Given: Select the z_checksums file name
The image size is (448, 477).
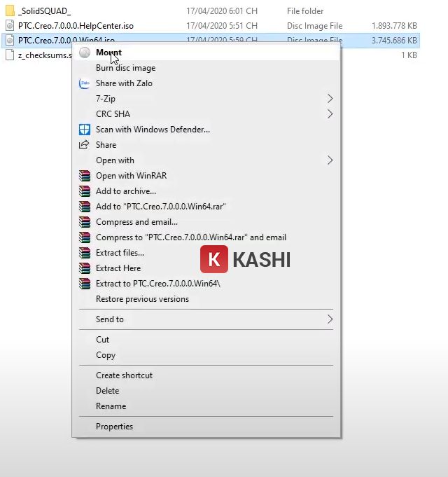Looking at the screenshot, I should (x=45, y=55).
